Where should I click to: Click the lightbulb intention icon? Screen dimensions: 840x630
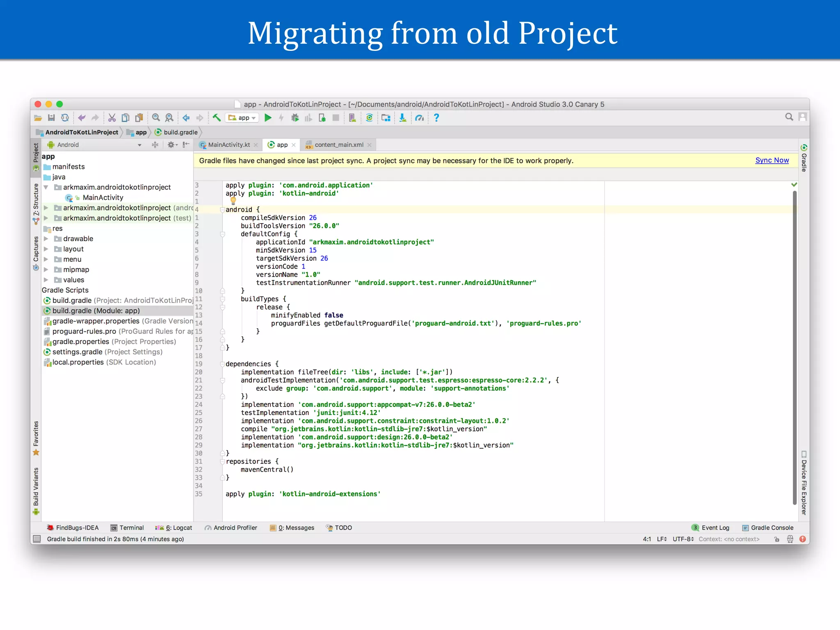(x=233, y=201)
